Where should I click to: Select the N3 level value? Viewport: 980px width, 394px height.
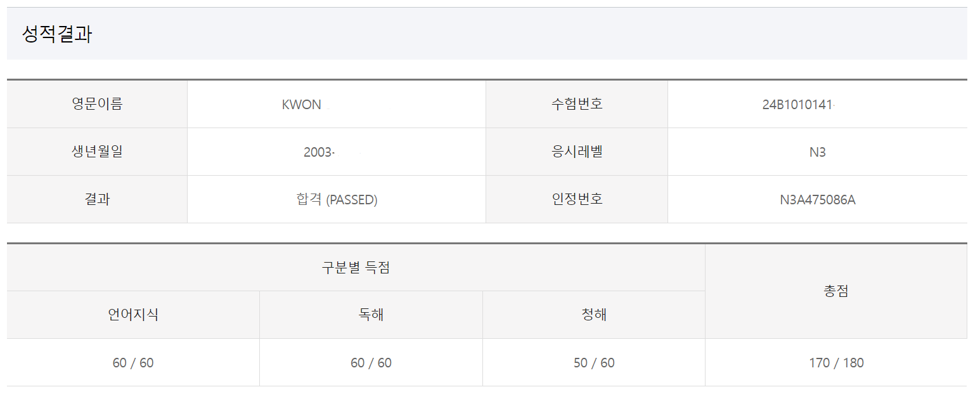click(x=817, y=152)
